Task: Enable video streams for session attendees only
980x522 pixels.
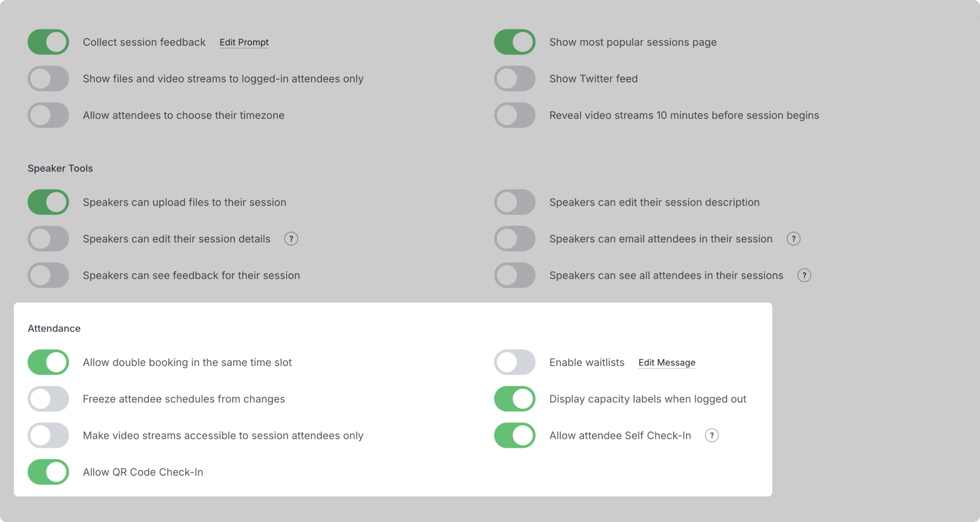Action: [48, 435]
